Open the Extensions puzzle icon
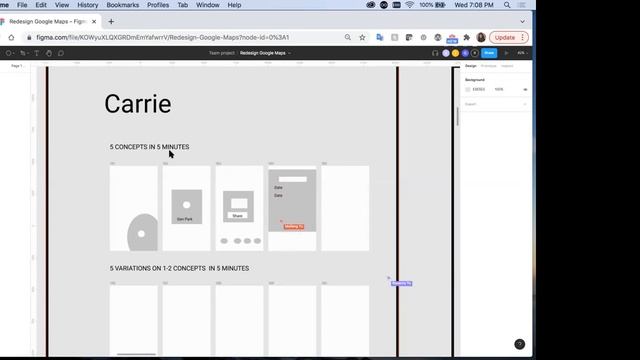This screenshot has width=640, height=360. (467, 38)
